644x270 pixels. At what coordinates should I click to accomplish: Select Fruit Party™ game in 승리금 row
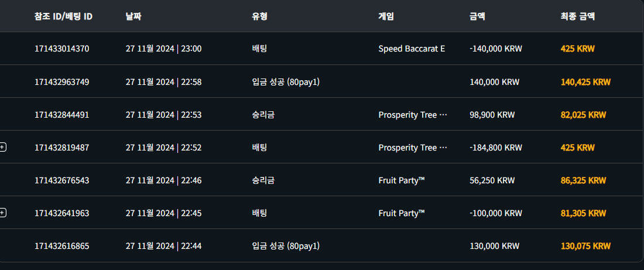[401, 180]
